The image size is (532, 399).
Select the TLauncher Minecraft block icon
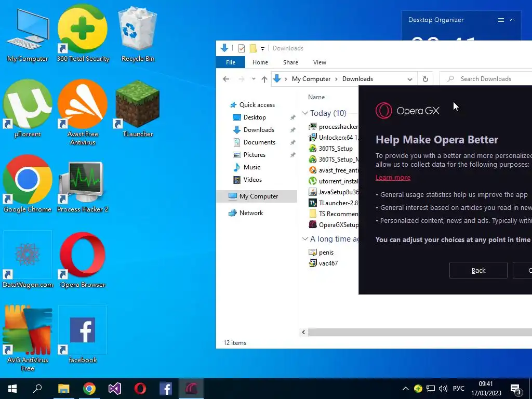(x=138, y=109)
